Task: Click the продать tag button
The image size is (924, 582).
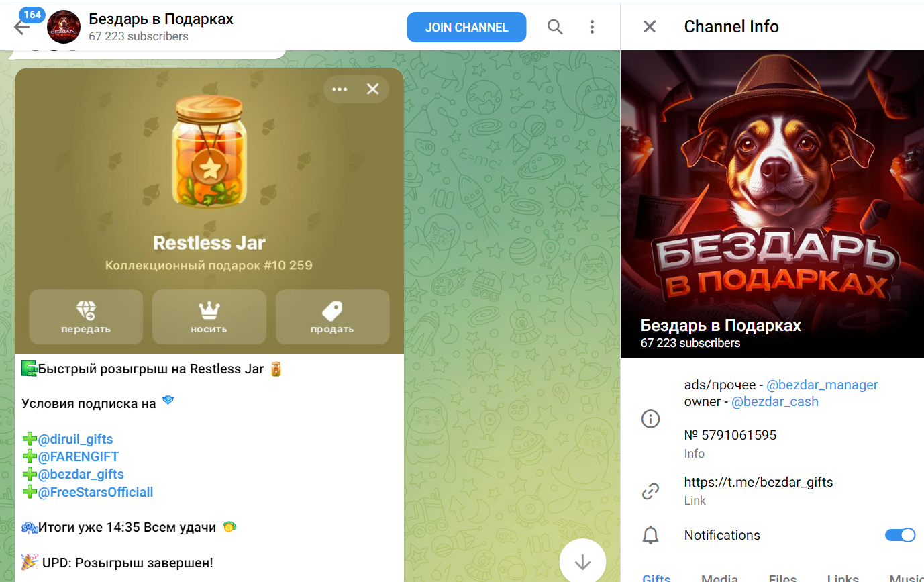Action: [x=333, y=317]
